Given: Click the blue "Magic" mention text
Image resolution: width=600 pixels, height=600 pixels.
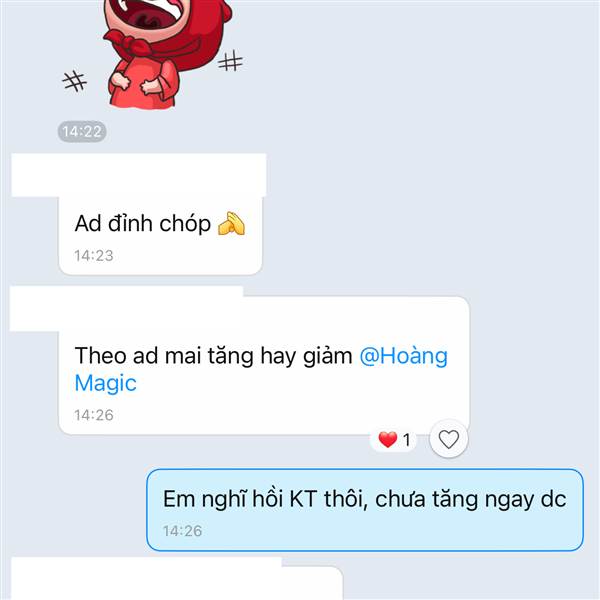Looking at the screenshot, I should [x=106, y=383].
